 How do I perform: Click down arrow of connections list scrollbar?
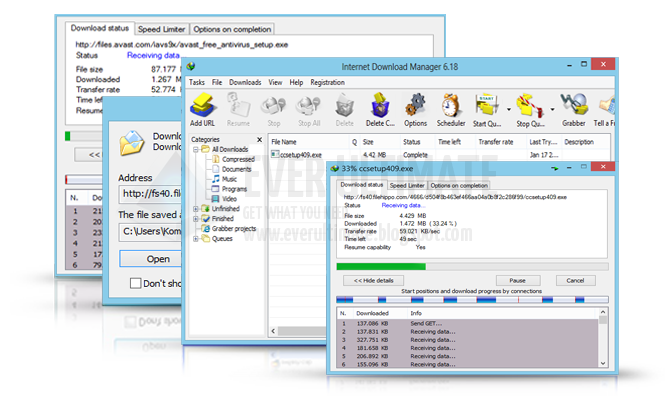[x=603, y=363]
